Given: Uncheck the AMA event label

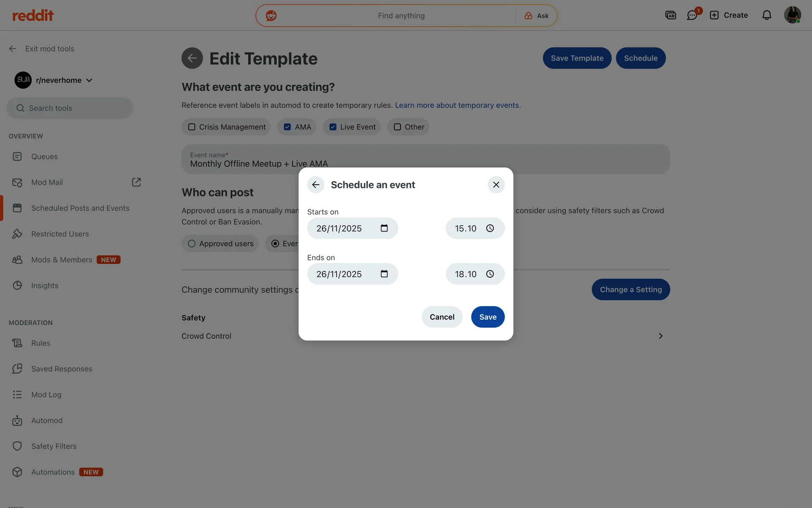Looking at the screenshot, I should pos(287,127).
